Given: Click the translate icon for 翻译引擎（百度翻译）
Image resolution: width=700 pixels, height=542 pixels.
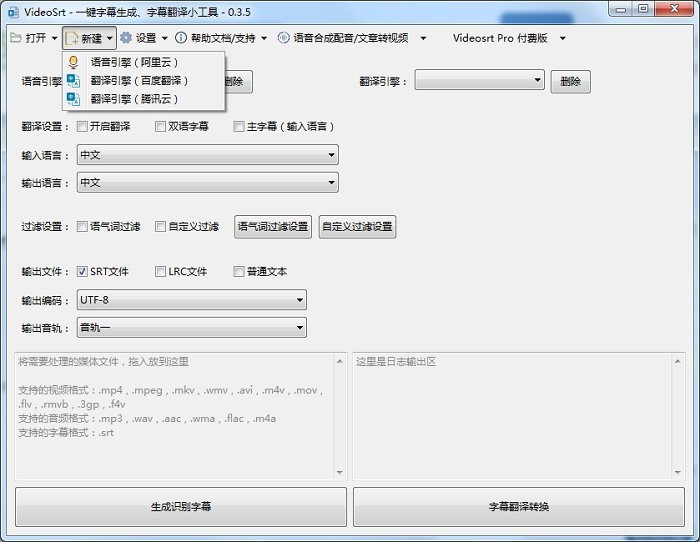Looking at the screenshot, I should [73, 80].
